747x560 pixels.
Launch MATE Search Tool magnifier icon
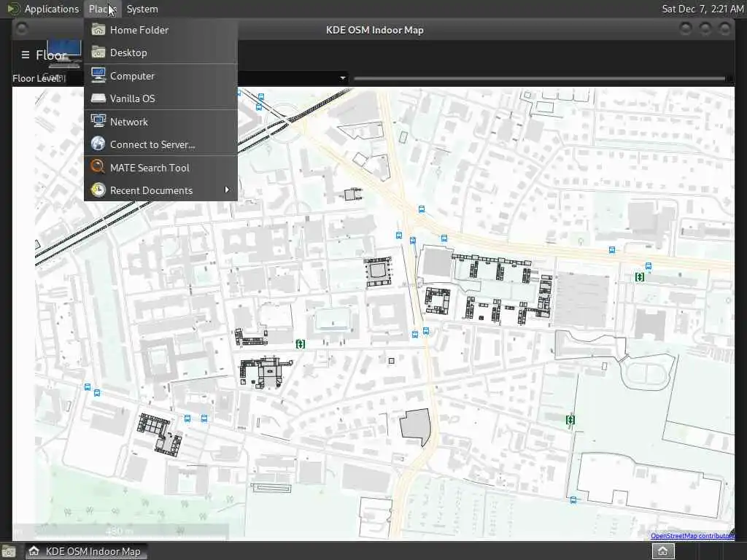click(98, 167)
